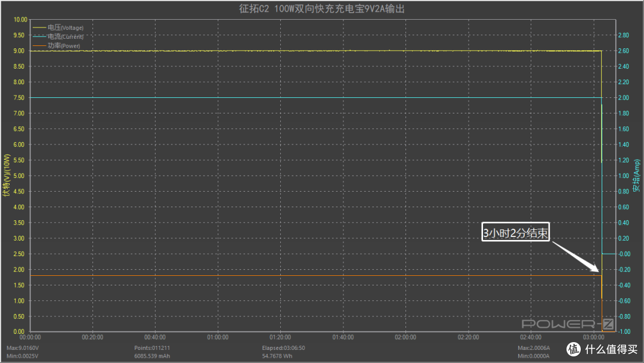Click the 9.00 tick on the voltage axis
The height and width of the screenshot is (363, 644).
tap(19, 51)
